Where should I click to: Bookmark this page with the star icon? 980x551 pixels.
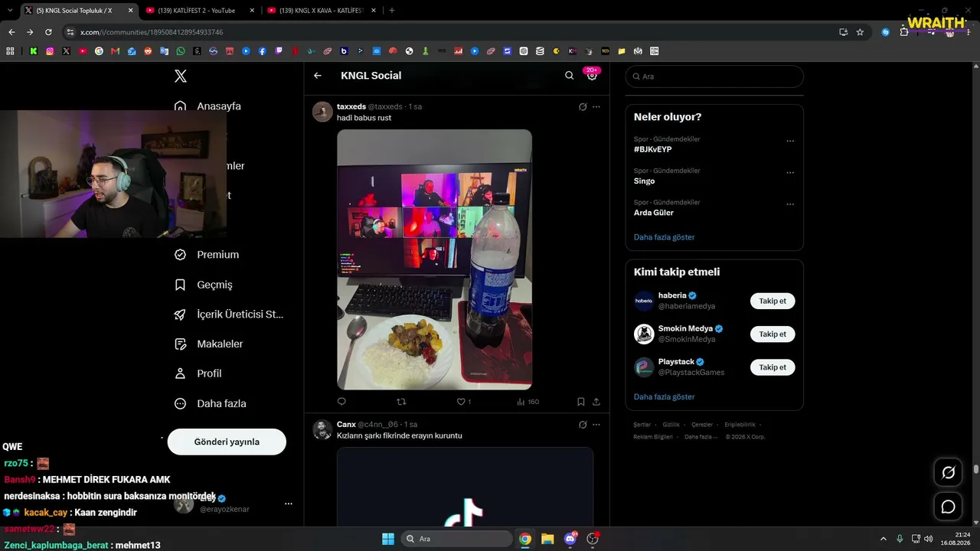860,32
